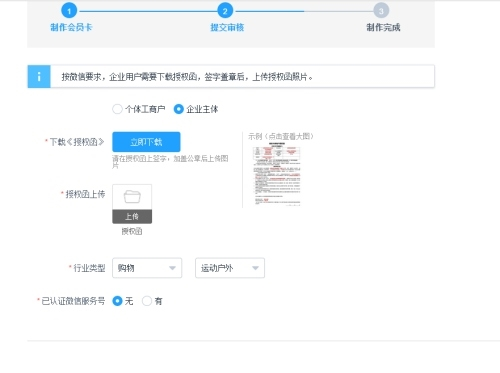Open the sample authorization letter thumbnail

pyautogui.click(x=277, y=174)
